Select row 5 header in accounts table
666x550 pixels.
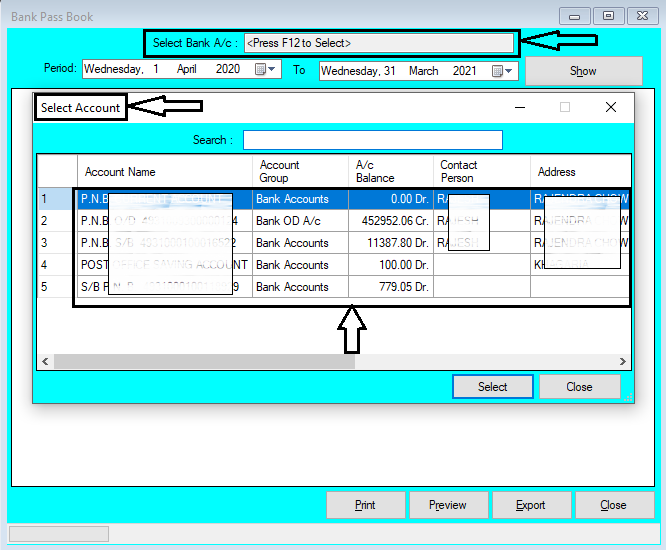55,287
